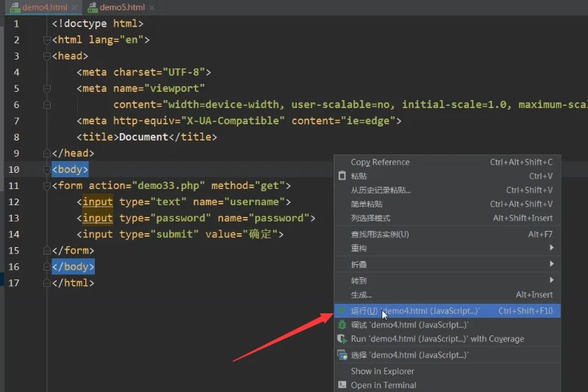Click the input tag on line 12
This screenshot has height=392, width=588.
point(98,202)
